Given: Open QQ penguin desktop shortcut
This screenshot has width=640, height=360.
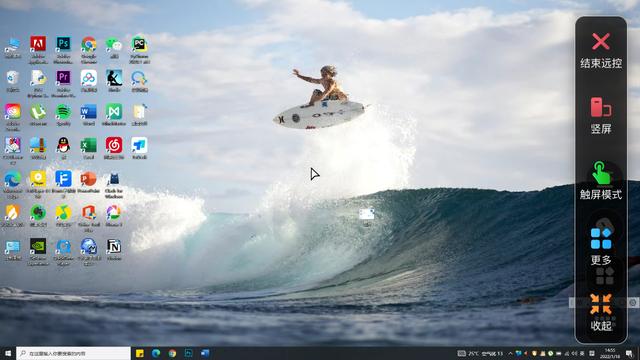Looking at the screenshot, I should click(x=63, y=148).
